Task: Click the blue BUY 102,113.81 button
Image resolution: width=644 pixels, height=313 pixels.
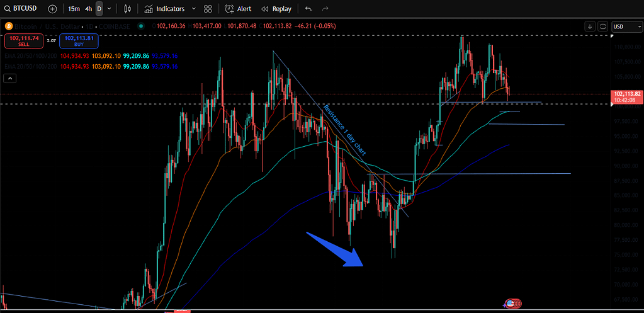Action: coord(79,41)
